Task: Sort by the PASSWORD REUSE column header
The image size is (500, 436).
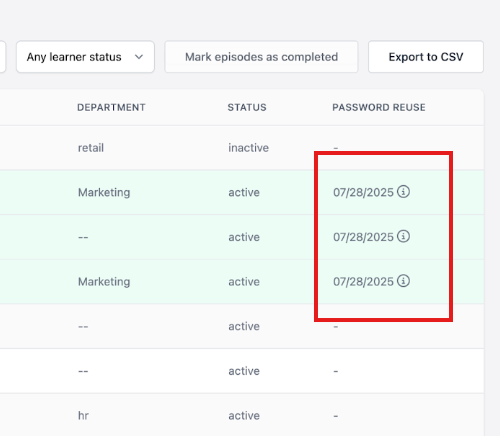Action: (x=379, y=107)
